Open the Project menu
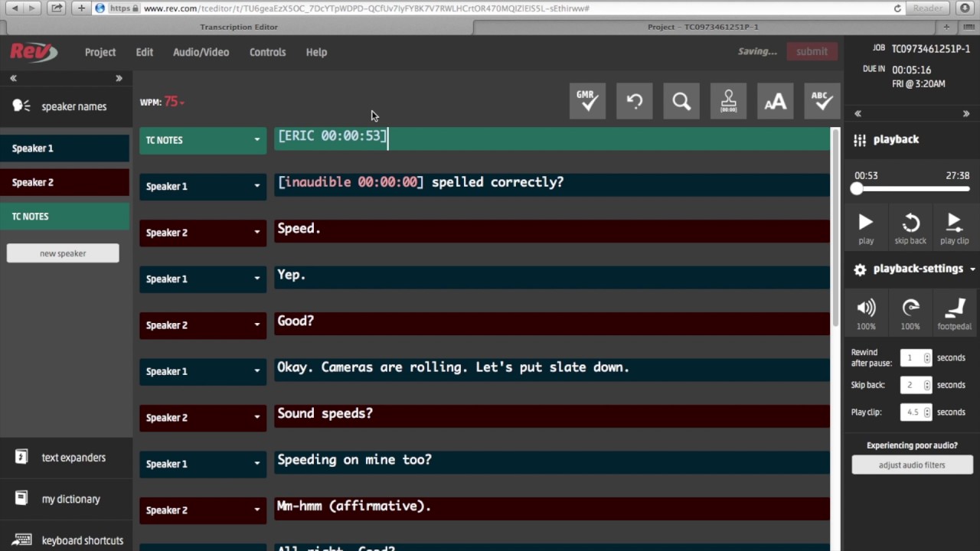The image size is (980, 551). click(100, 52)
